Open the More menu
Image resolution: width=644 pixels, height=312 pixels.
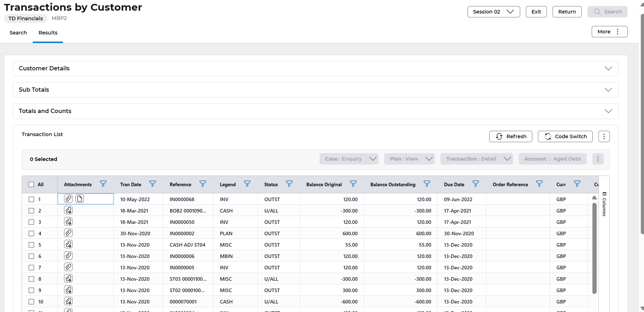(609, 32)
